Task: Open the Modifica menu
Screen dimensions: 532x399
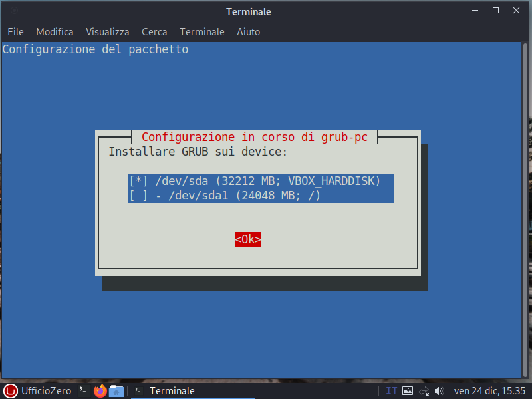Action: click(x=55, y=32)
